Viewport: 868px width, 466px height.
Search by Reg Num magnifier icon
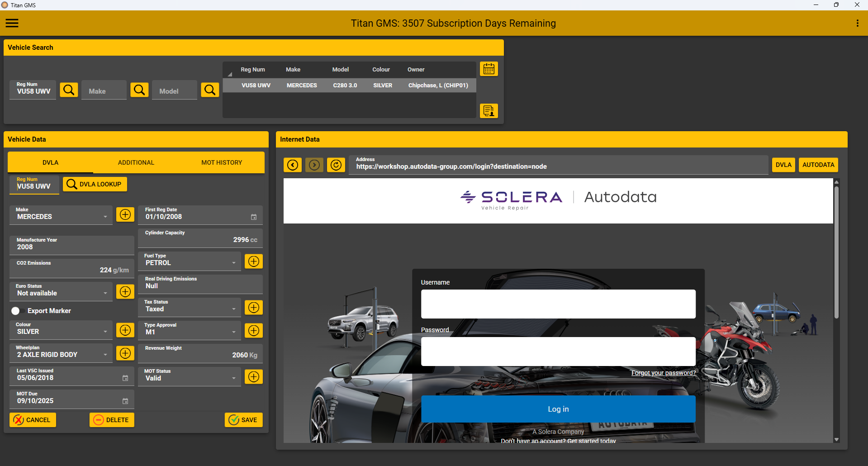69,90
